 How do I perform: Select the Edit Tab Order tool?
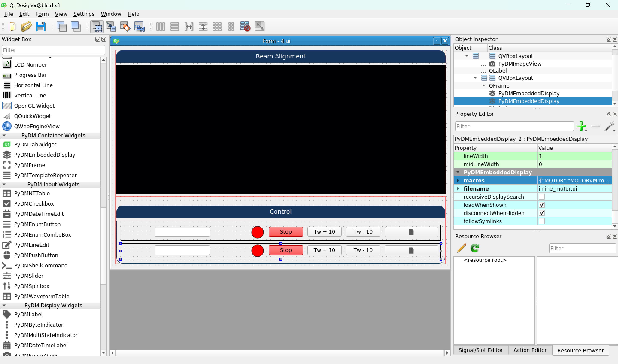pos(139,26)
